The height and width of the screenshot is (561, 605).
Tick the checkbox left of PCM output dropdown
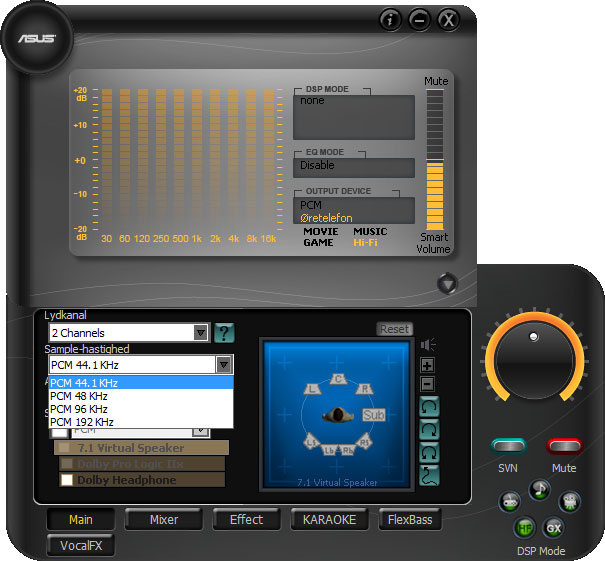point(59,432)
